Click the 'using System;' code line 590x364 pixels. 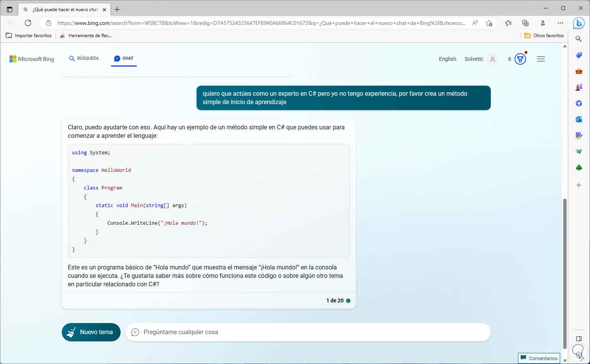(91, 152)
